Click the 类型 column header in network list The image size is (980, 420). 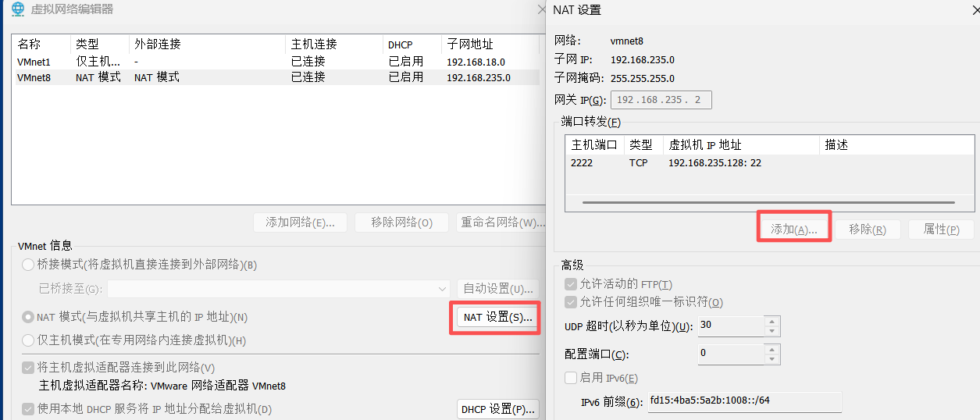[x=100, y=44]
